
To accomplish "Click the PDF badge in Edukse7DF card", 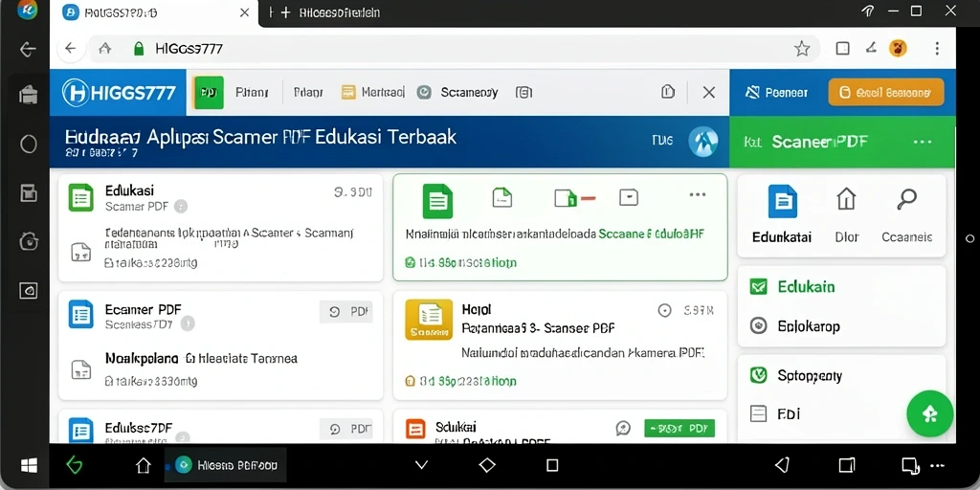I will 345,429.
